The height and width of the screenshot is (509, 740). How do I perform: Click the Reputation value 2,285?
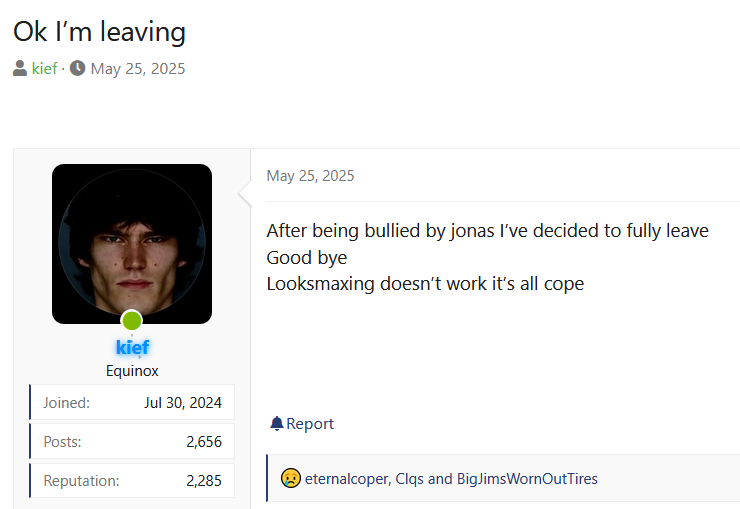click(x=203, y=481)
